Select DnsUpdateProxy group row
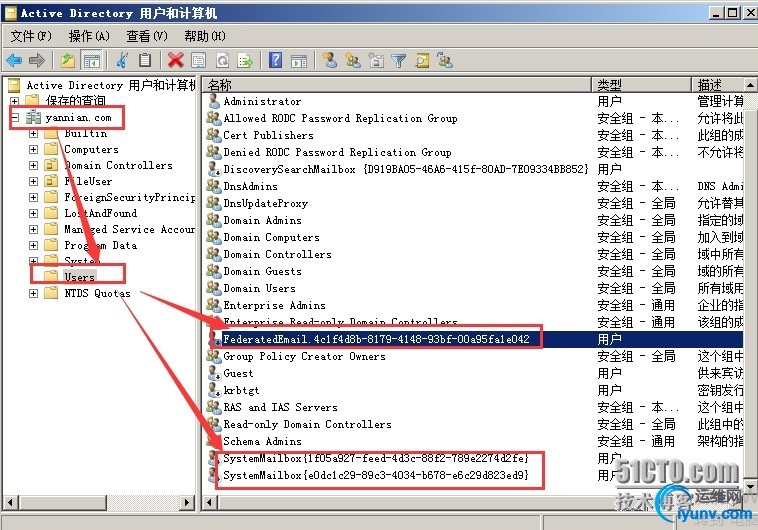Image resolution: width=758 pixels, height=530 pixels. click(265, 203)
